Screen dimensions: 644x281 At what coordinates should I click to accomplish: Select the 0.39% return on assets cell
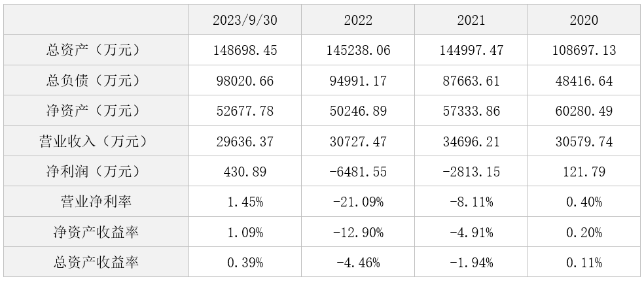point(245,261)
